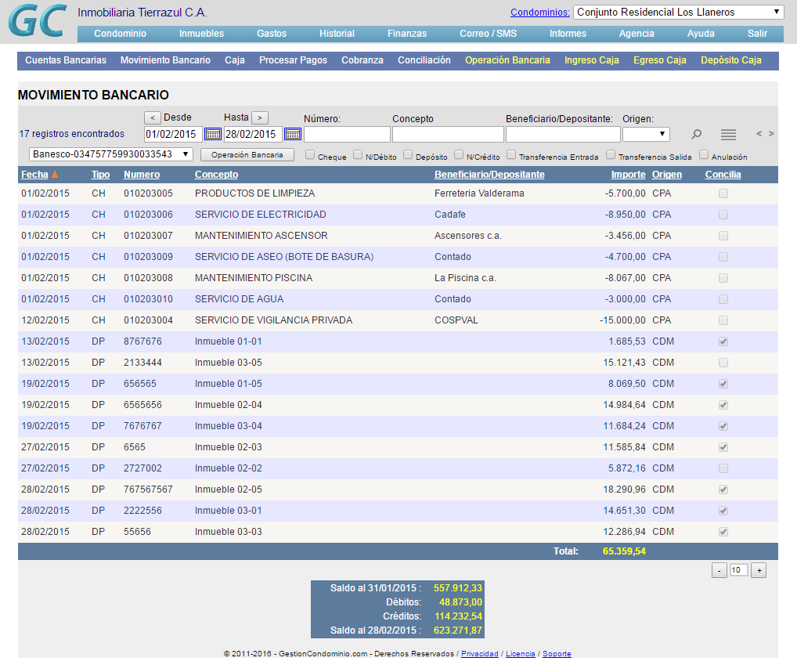Click the list lines menu icon
The height and width of the screenshot is (672, 797).
click(x=728, y=134)
